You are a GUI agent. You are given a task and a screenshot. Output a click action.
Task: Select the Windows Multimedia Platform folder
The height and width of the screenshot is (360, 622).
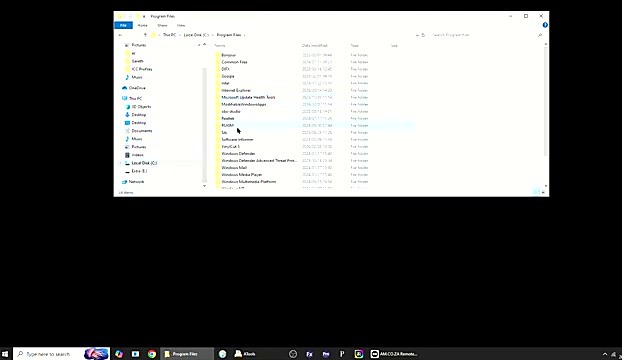[249, 182]
